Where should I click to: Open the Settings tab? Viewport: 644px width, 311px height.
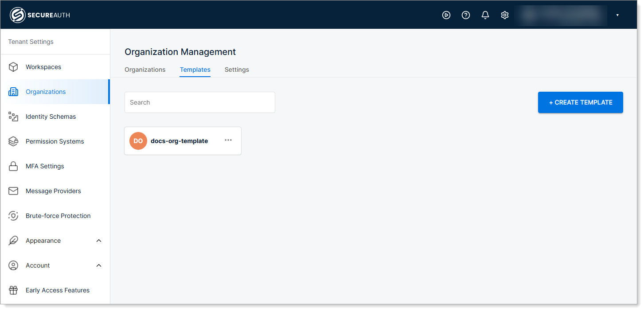pyautogui.click(x=237, y=70)
